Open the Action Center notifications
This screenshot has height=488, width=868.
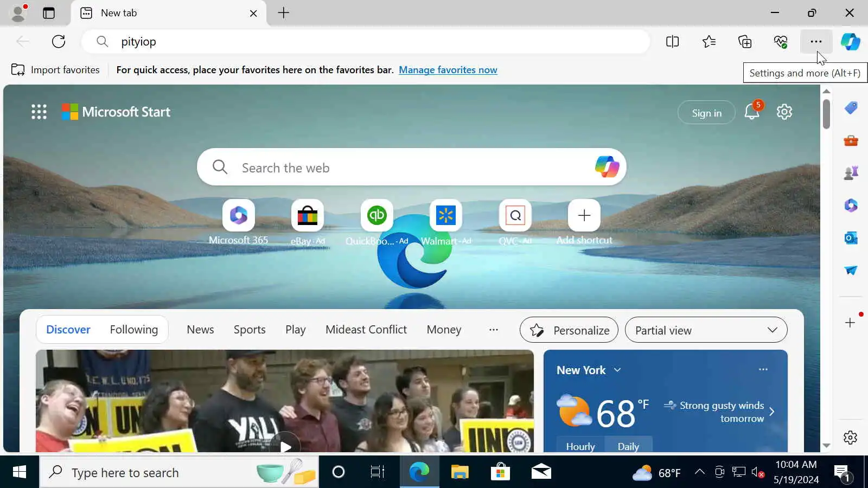[x=843, y=472]
